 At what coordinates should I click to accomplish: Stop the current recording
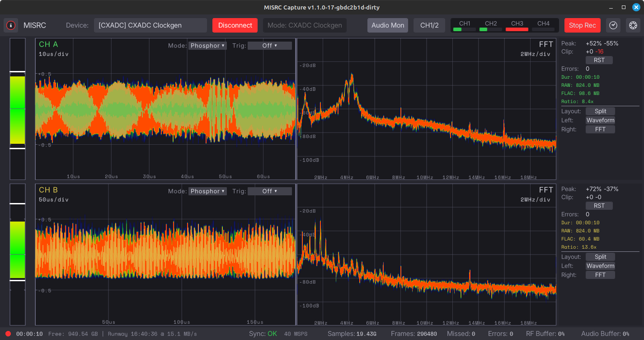[x=582, y=25]
